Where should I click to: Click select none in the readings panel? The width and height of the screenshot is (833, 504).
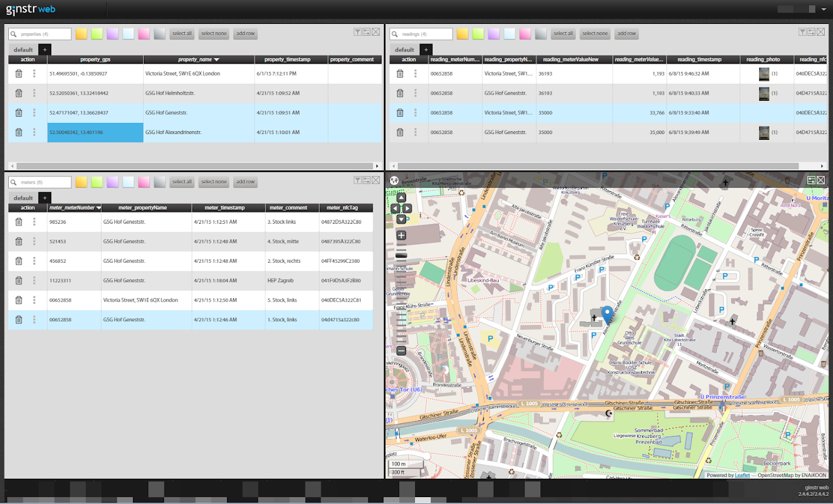595,34
